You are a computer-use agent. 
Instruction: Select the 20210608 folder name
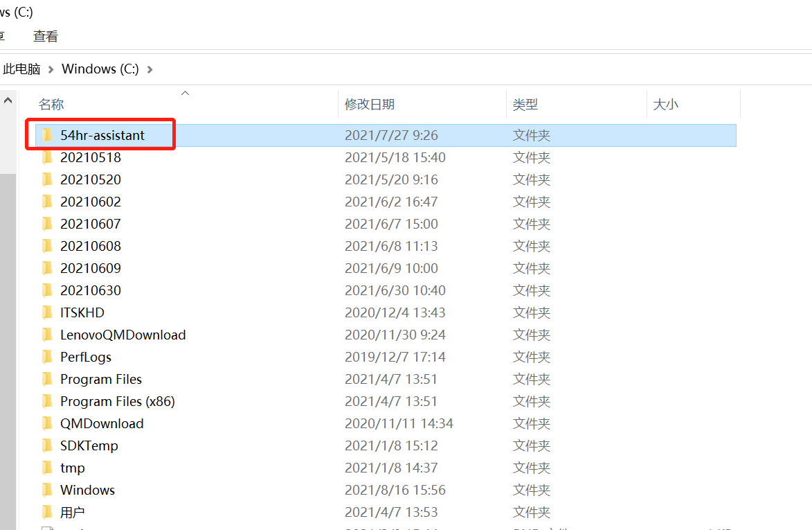point(91,246)
